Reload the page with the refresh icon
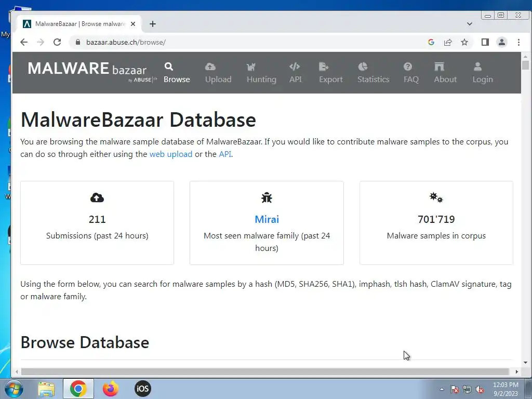The width and height of the screenshot is (532, 399). [57, 42]
